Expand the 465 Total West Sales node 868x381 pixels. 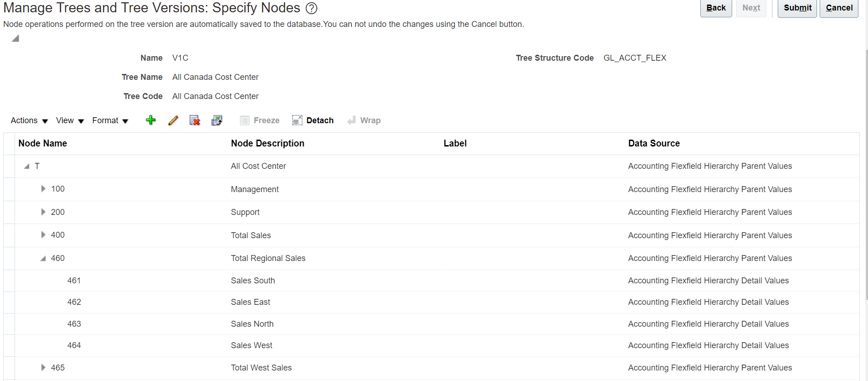tap(42, 367)
